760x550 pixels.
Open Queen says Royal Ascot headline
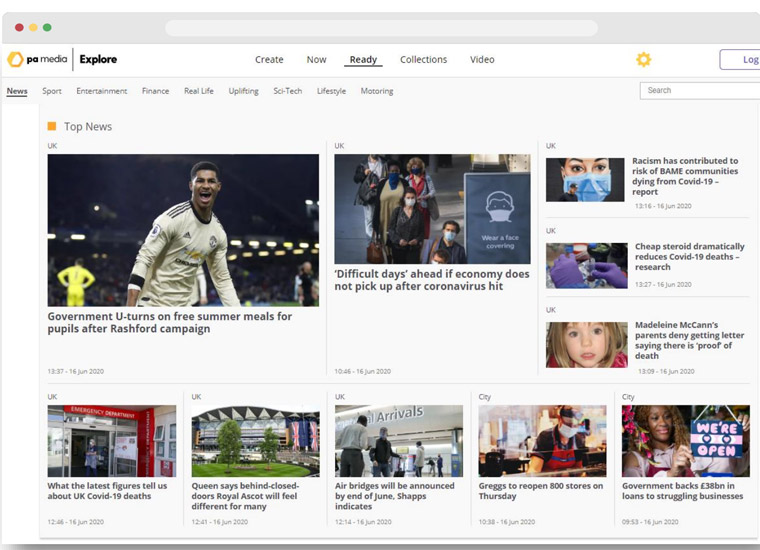coord(245,496)
